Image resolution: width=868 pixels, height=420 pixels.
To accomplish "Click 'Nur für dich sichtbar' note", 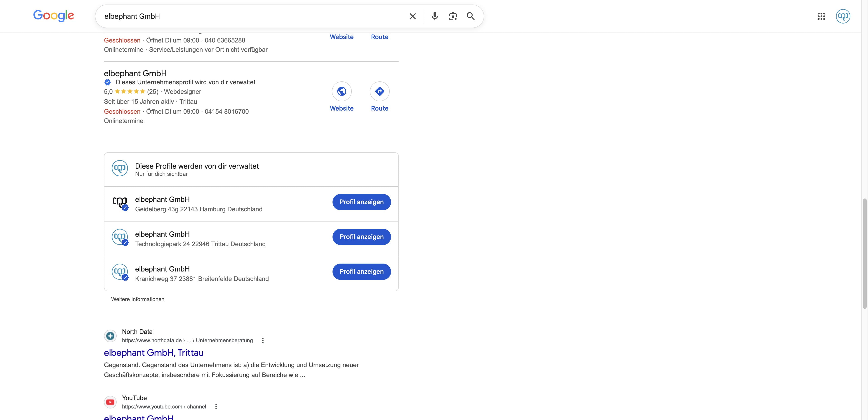I will point(161,174).
